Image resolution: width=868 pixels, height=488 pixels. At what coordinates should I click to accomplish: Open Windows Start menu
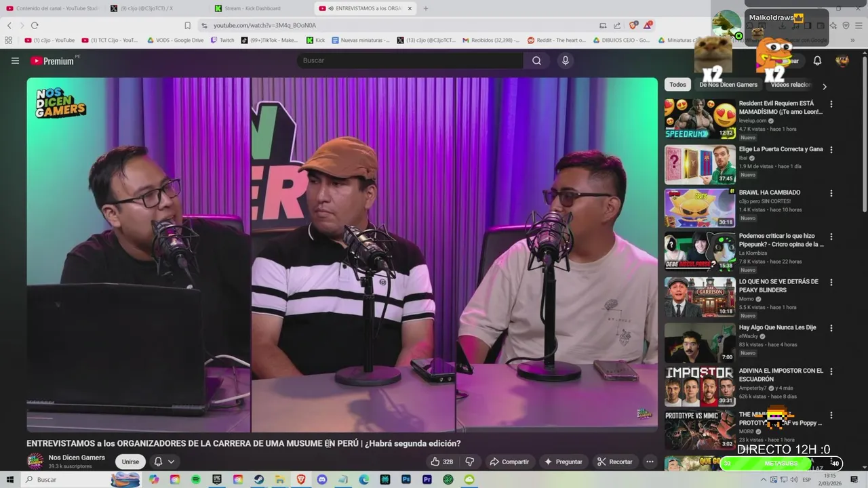[x=10, y=480]
